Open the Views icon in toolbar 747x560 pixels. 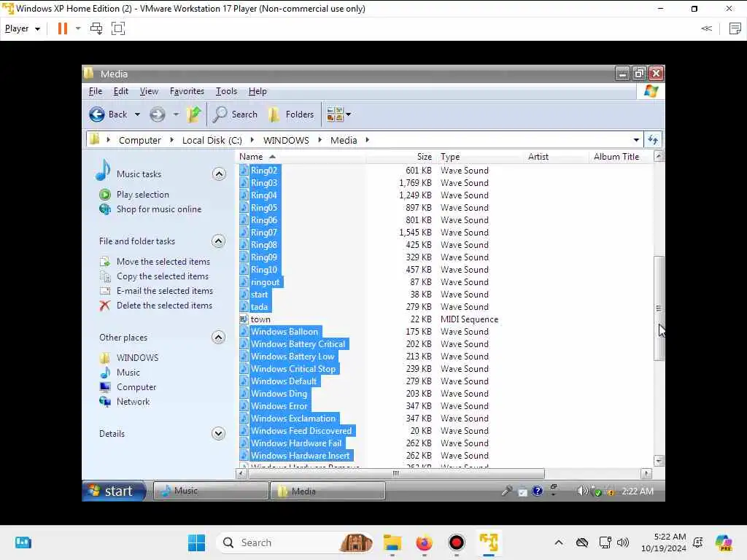click(x=335, y=114)
